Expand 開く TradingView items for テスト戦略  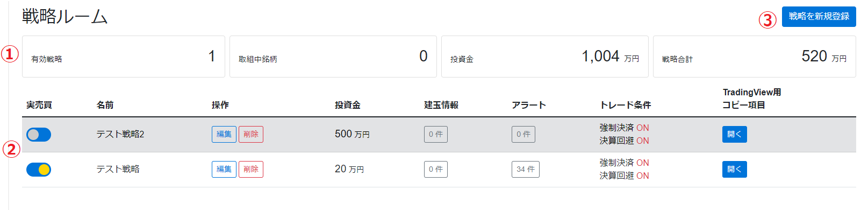(735, 170)
